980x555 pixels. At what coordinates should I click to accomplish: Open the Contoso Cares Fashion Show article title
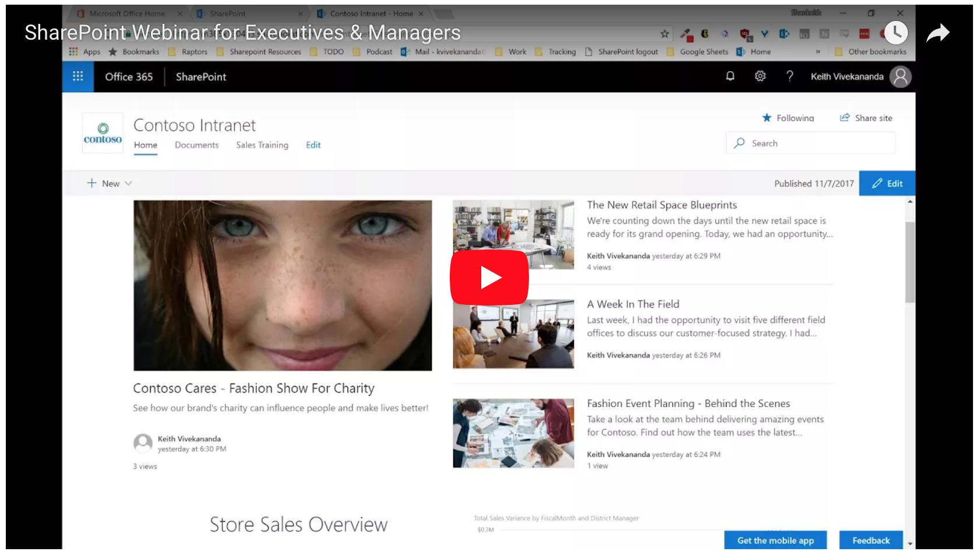pos(253,388)
